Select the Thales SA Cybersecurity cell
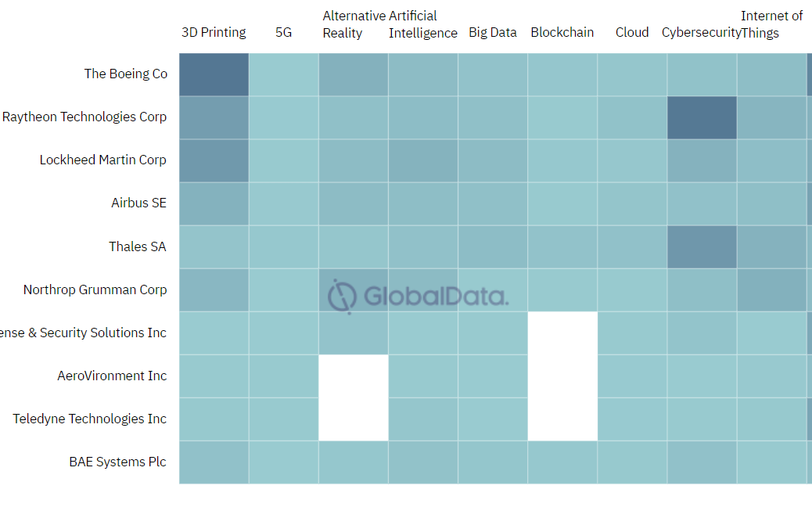This screenshot has width=812, height=507. pyautogui.click(x=702, y=246)
